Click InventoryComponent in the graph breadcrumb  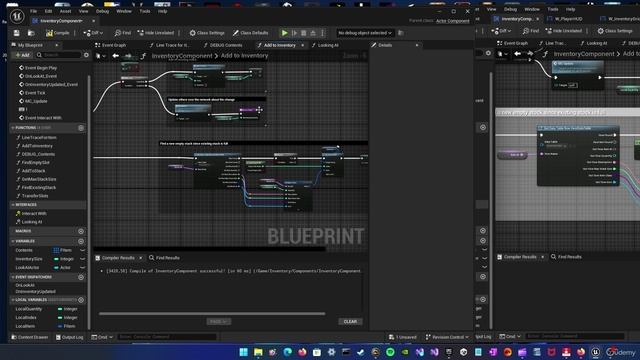click(182, 56)
